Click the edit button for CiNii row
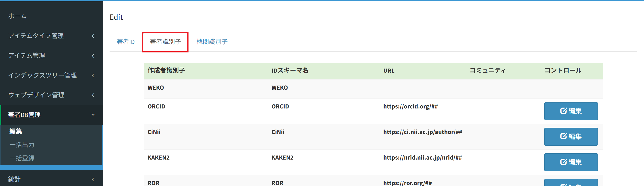The width and height of the screenshot is (644, 186). click(x=571, y=137)
